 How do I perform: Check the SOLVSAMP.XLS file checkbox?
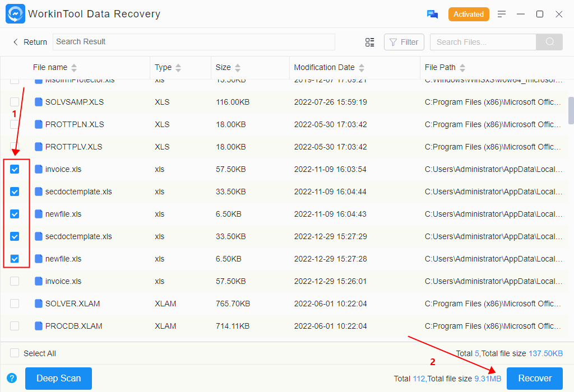15,102
